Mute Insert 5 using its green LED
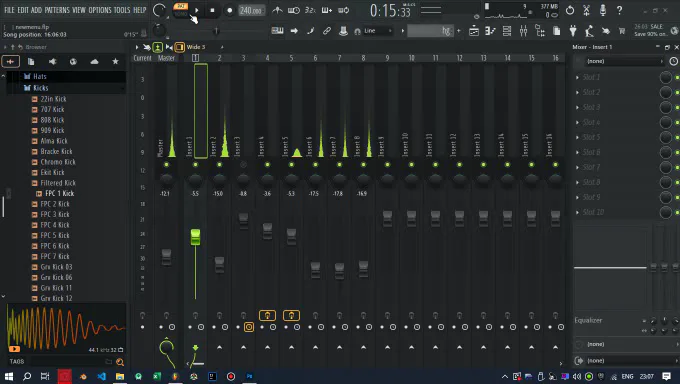The width and height of the screenshot is (680, 384). (x=291, y=164)
